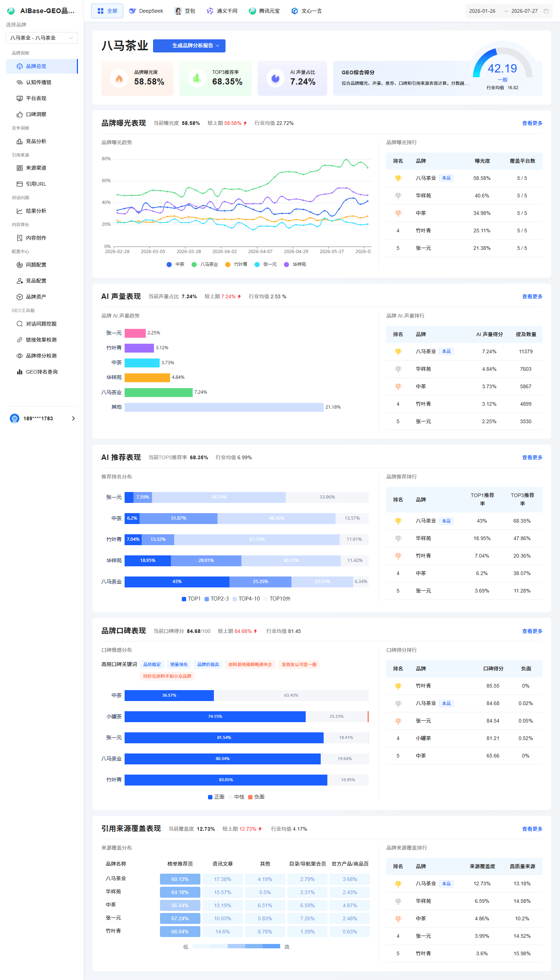Image resolution: width=560 pixels, height=980 pixels.
Task: Switch to the DeepSeek tab
Action: click(146, 11)
